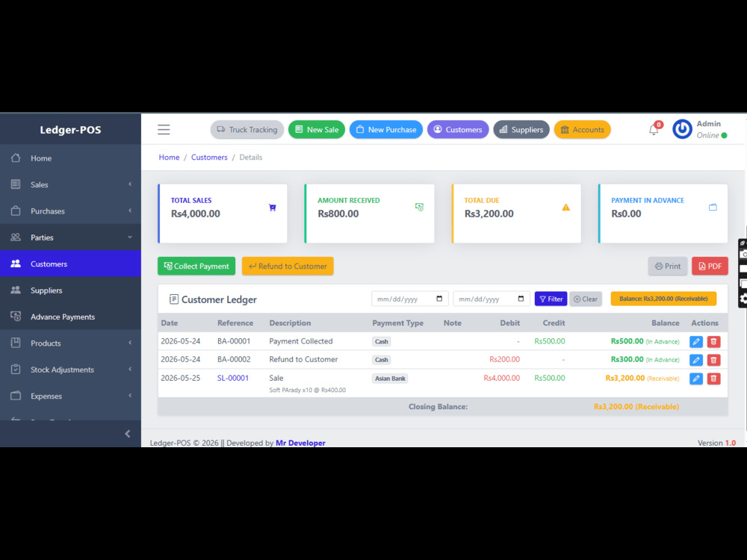Delete the SL-00001 sale entry

713,379
